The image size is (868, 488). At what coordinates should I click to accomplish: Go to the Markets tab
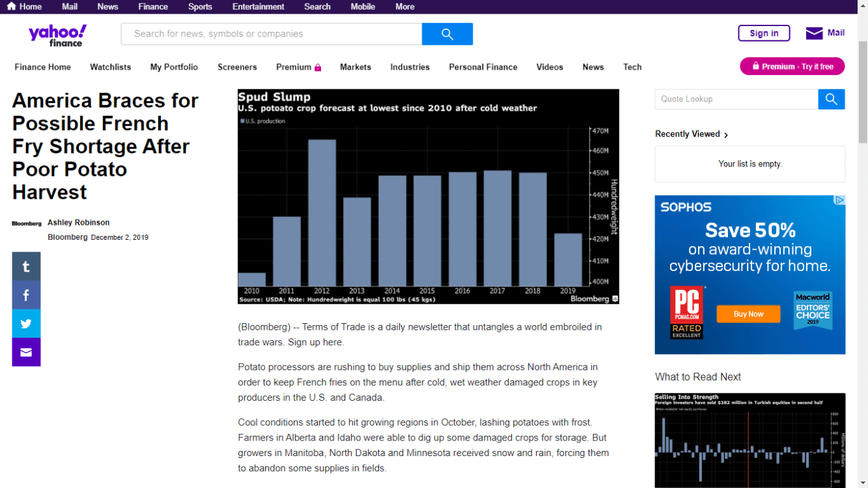pyautogui.click(x=356, y=67)
